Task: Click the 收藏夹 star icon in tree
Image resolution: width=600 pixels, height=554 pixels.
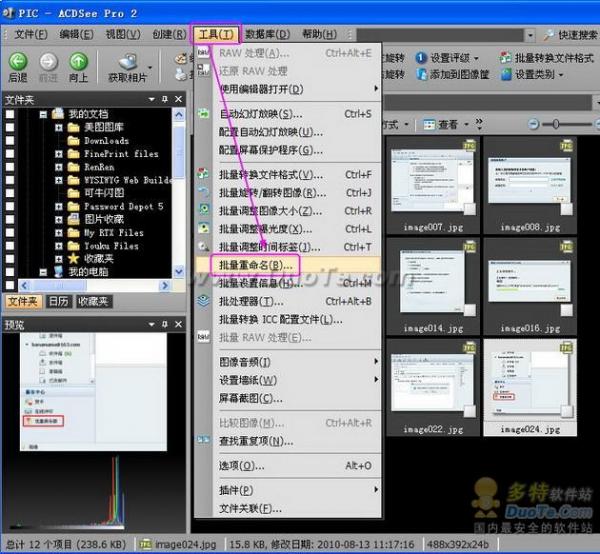Action: click(x=73, y=259)
